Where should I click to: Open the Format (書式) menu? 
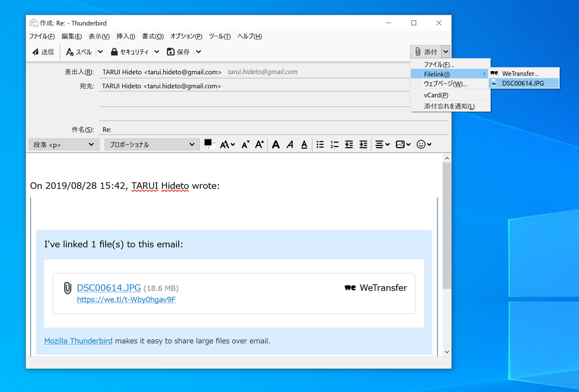click(153, 36)
